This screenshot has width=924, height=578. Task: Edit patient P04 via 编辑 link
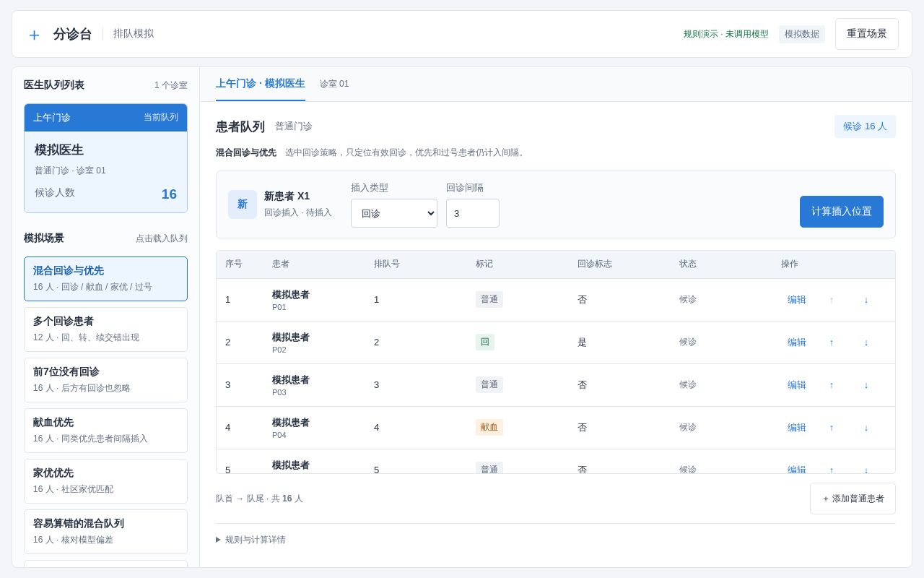click(797, 428)
